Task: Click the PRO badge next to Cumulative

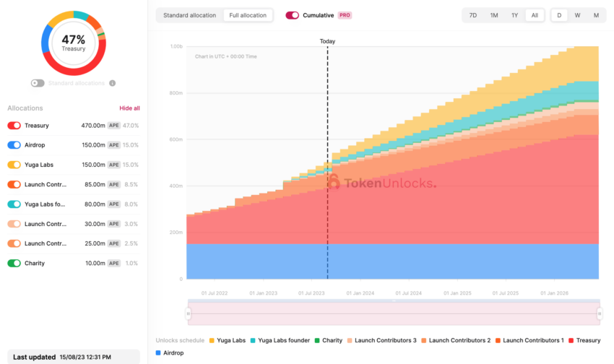Action: click(345, 15)
